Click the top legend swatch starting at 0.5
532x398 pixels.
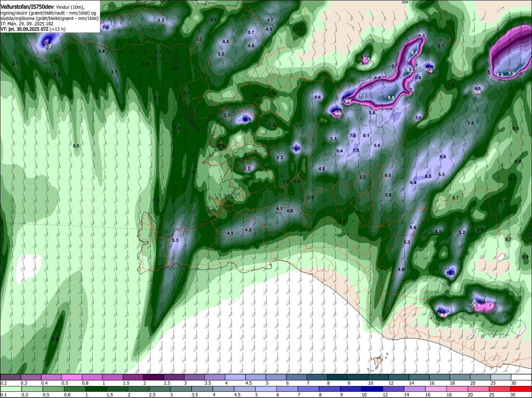(71, 377)
